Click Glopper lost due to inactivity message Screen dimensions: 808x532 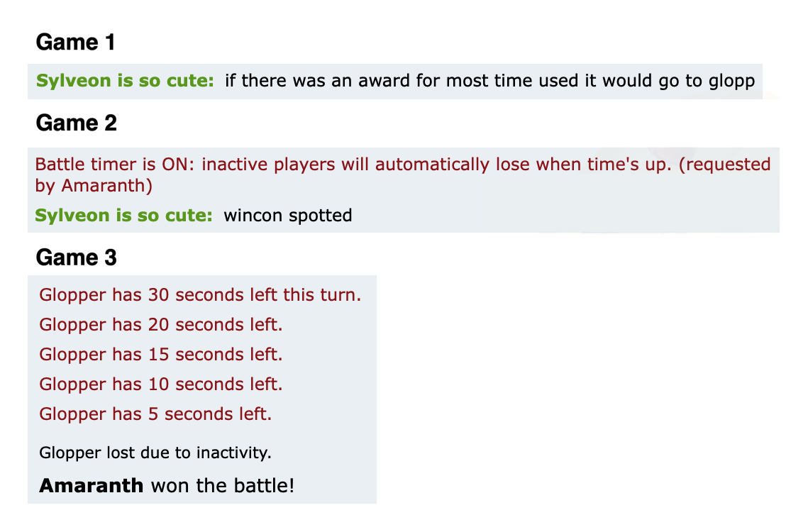pos(155,452)
